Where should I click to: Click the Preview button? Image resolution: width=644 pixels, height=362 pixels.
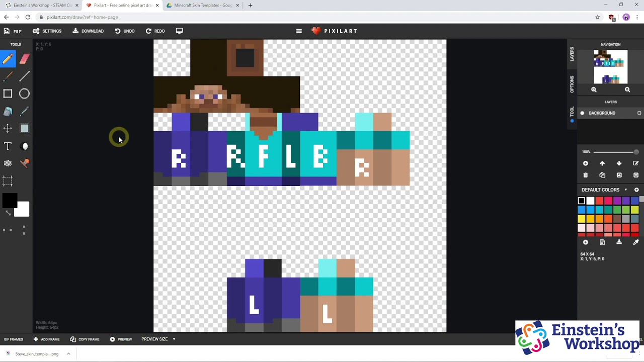pos(121,339)
